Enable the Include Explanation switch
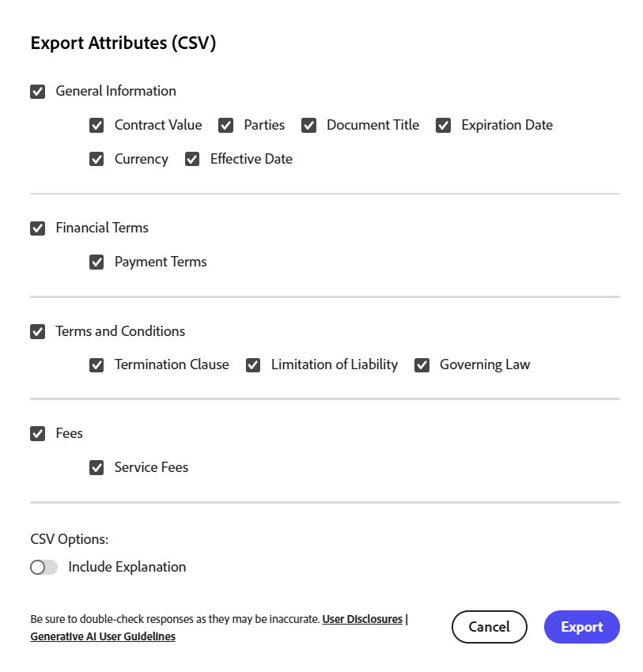 [44, 568]
